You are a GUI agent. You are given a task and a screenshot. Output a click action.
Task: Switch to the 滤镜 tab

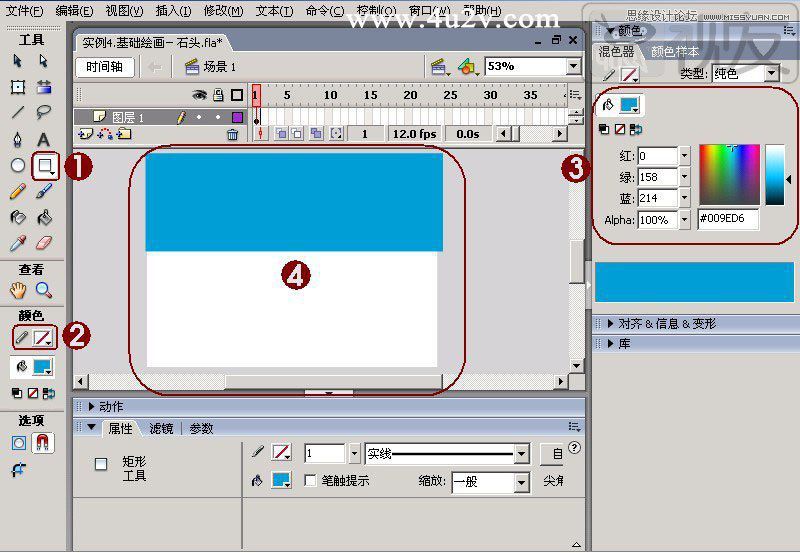click(161, 428)
